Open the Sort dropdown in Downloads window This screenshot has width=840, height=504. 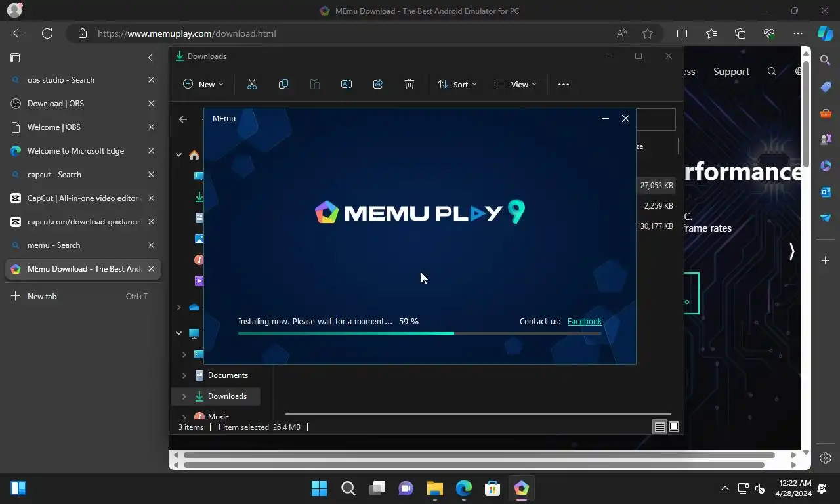click(457, 84)
